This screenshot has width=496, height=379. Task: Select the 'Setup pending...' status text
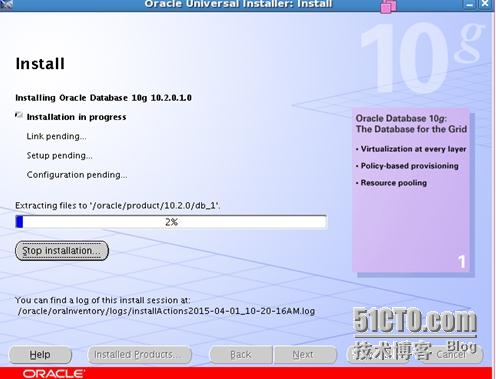tap(60, 156)
